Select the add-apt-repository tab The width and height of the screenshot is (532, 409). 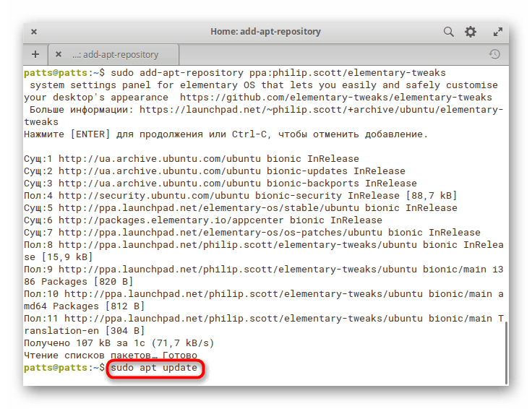click(x=113, y=54)
